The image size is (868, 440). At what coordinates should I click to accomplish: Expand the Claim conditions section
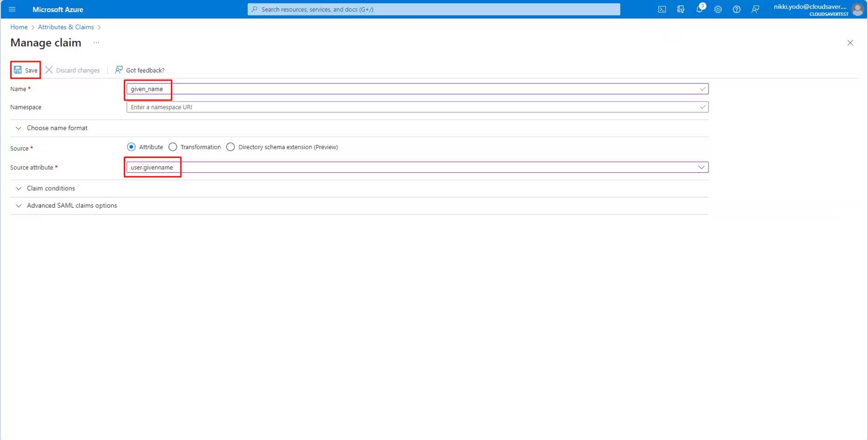tap(51, 189)
